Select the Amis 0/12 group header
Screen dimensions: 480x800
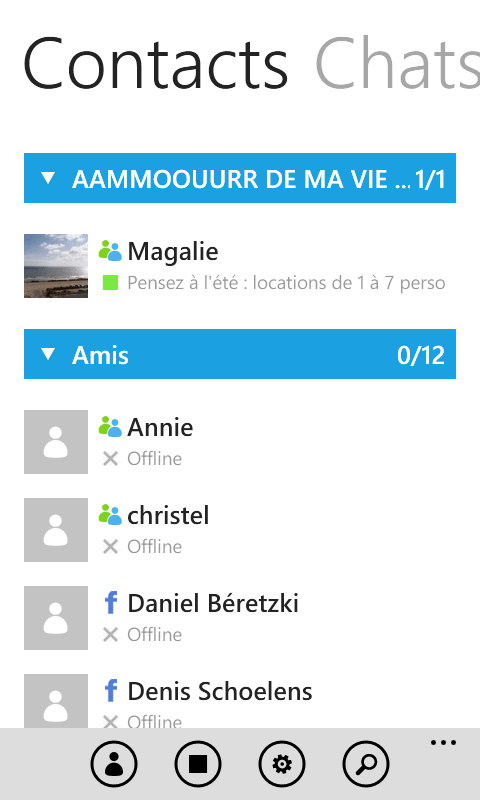tap(240, 354)
